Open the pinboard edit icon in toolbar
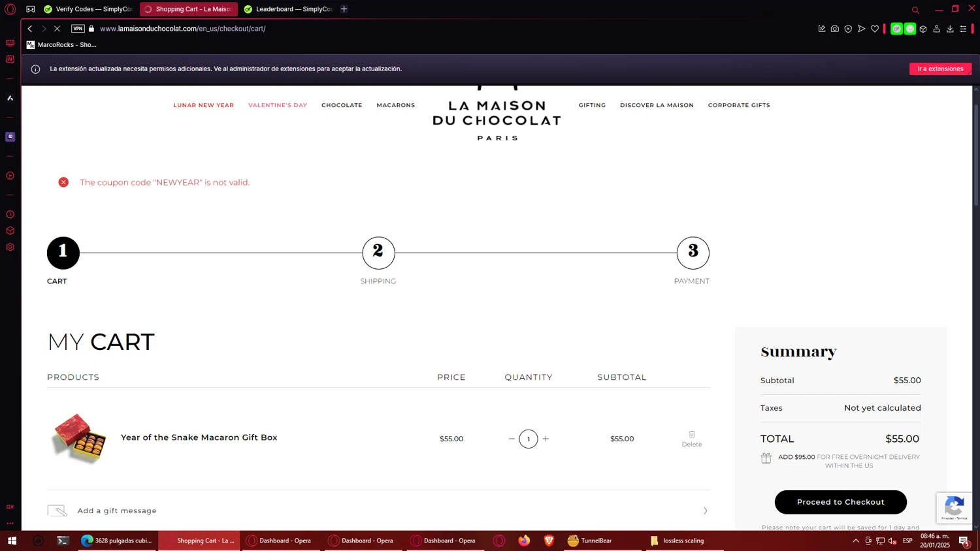The image size is (980, 551). coord(822,29)
